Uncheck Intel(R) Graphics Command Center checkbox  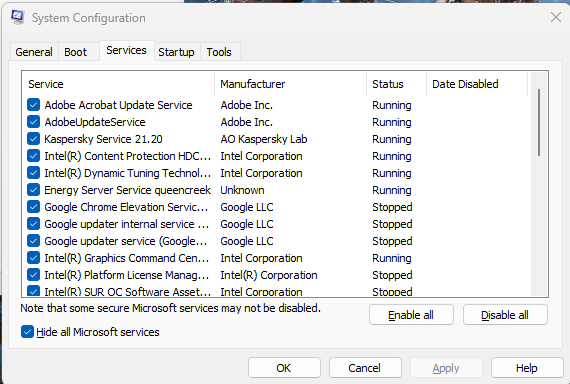click(x=33, y=258)
